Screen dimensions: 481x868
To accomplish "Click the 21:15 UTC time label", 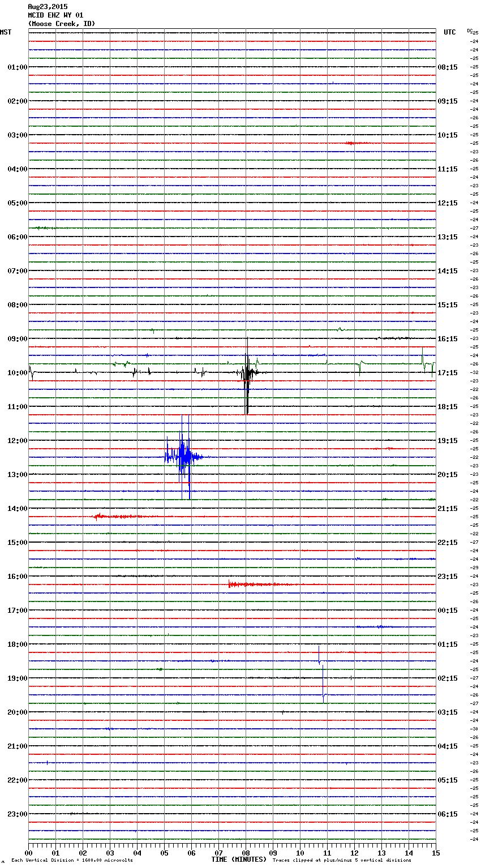I will click(448, 509).
